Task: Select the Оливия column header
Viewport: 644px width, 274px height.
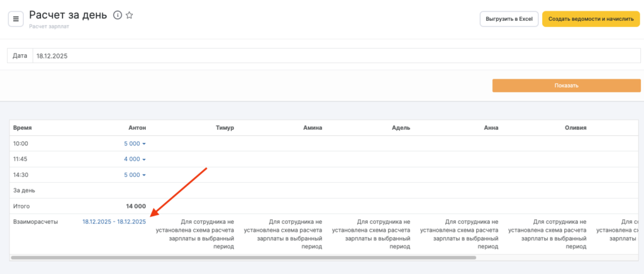Action: 575,128
